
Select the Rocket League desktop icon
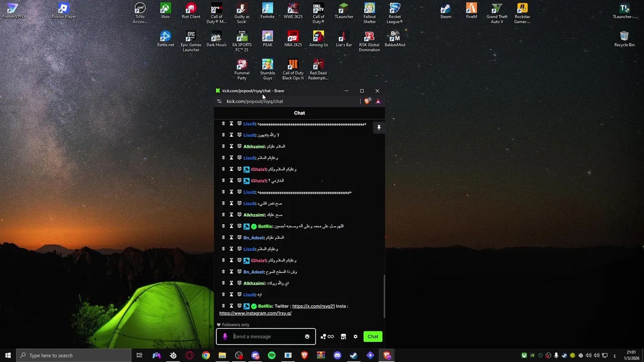(395, 14)
